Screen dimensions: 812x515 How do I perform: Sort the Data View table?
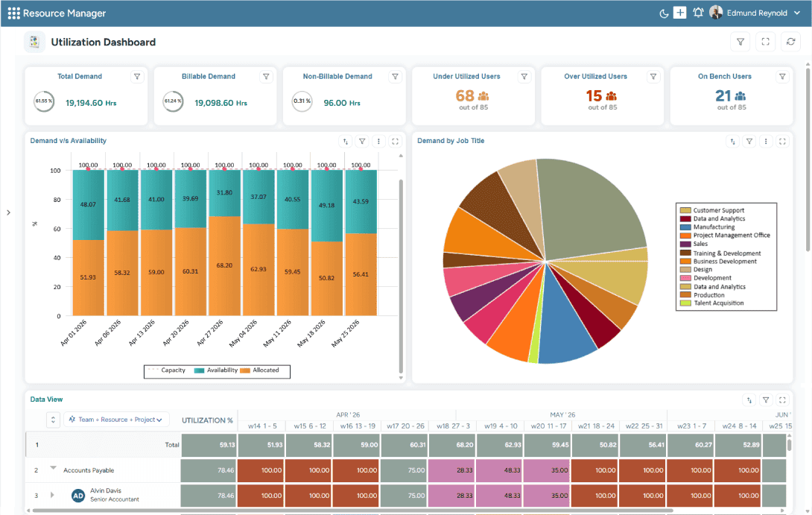tap(749, 400)
